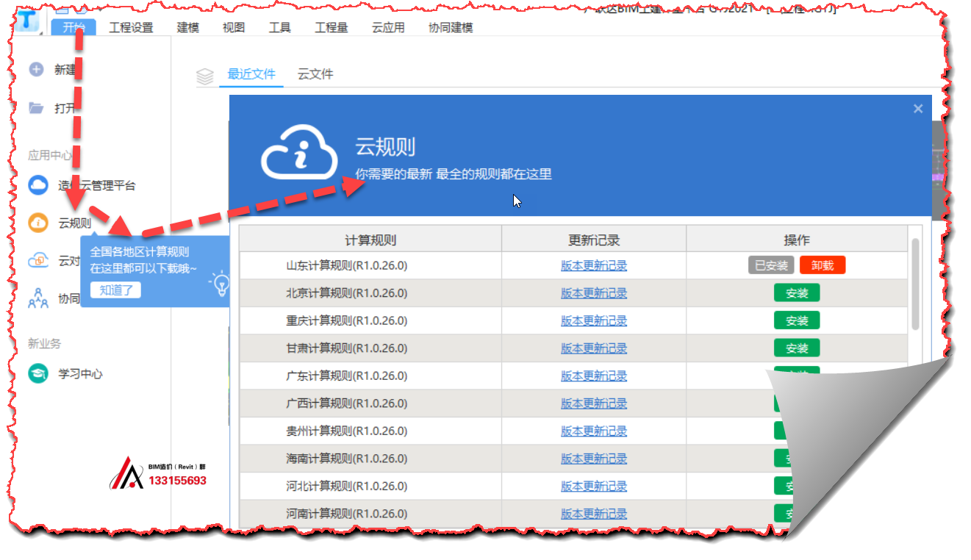Viewport: 971px width, 560px height.
Task: Open 版本更新记录 for 山东计算规则
Action: coord(594,265)
